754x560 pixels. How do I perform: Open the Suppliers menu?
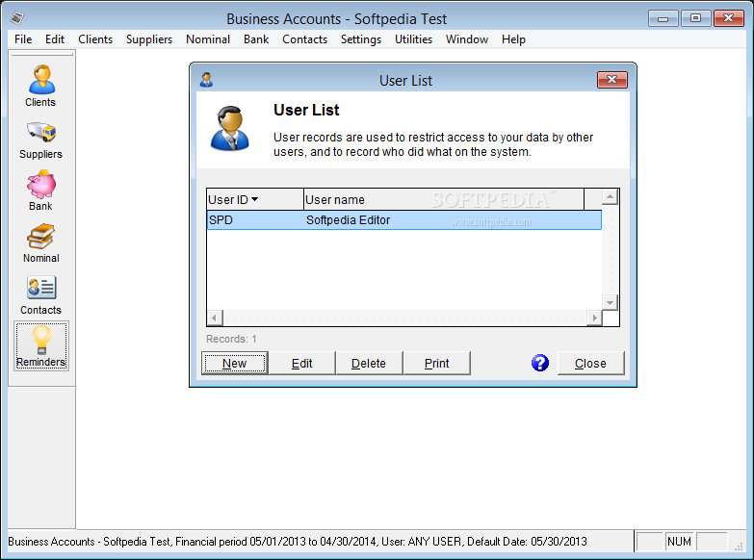point(149,39)
